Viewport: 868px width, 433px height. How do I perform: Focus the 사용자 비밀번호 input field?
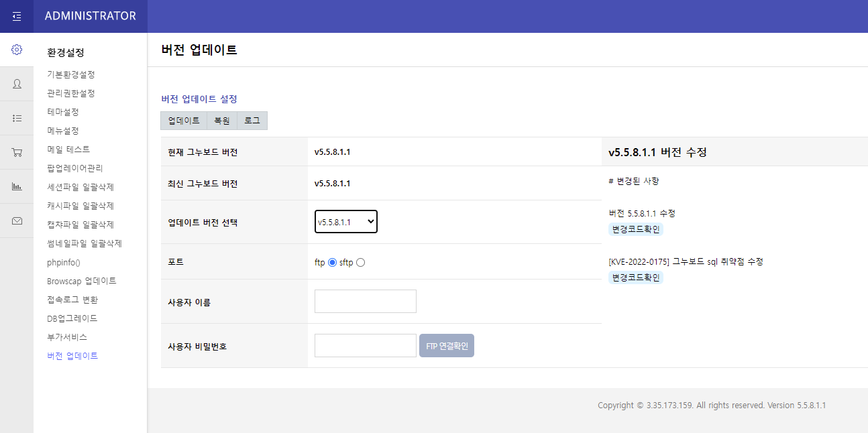click(x=366, y=346)
